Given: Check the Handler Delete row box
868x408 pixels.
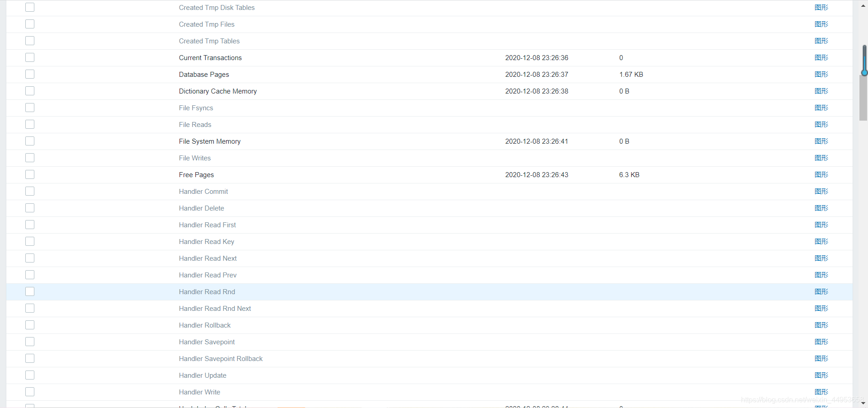Looking at the screenshot, I should (30, 208).
